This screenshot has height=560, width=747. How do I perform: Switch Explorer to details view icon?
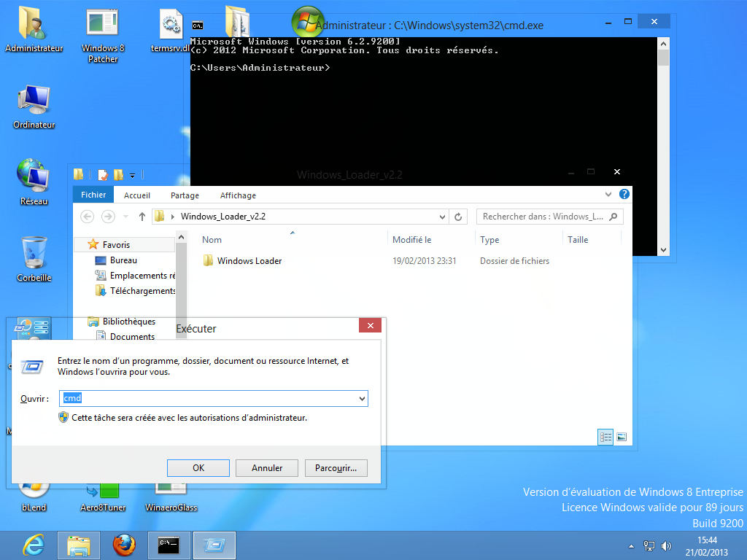[x=605, y=437]
